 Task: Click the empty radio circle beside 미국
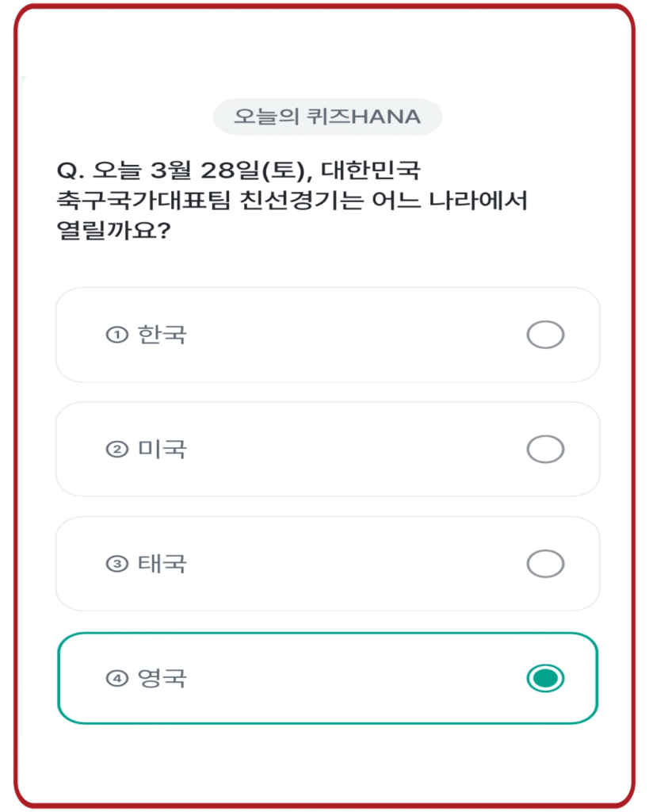pyautogui.click(x=545, y=450)
